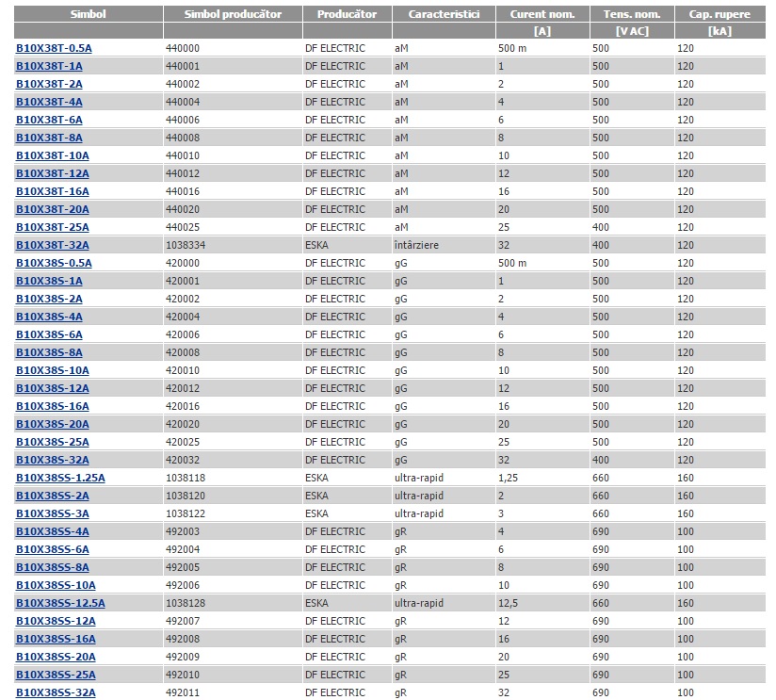This screenshot has width=776, height=700.
Task: Go to the B10X38S-20A product page
Action: pyautogui.click(x=53, y=424)
